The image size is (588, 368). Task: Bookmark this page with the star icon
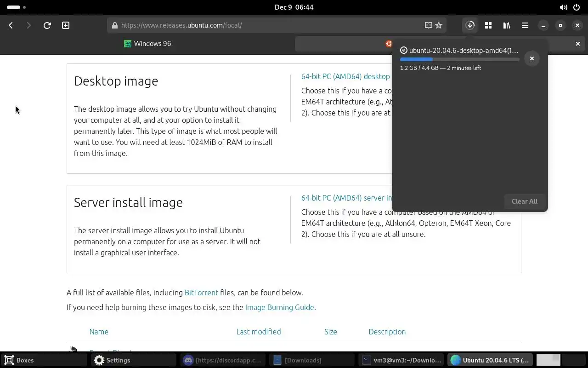(439, 25)
